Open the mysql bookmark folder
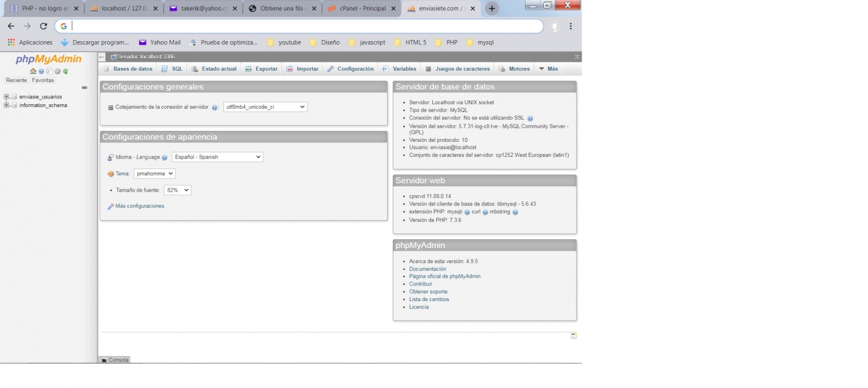The image size is (868, 388). coord(480,42)
